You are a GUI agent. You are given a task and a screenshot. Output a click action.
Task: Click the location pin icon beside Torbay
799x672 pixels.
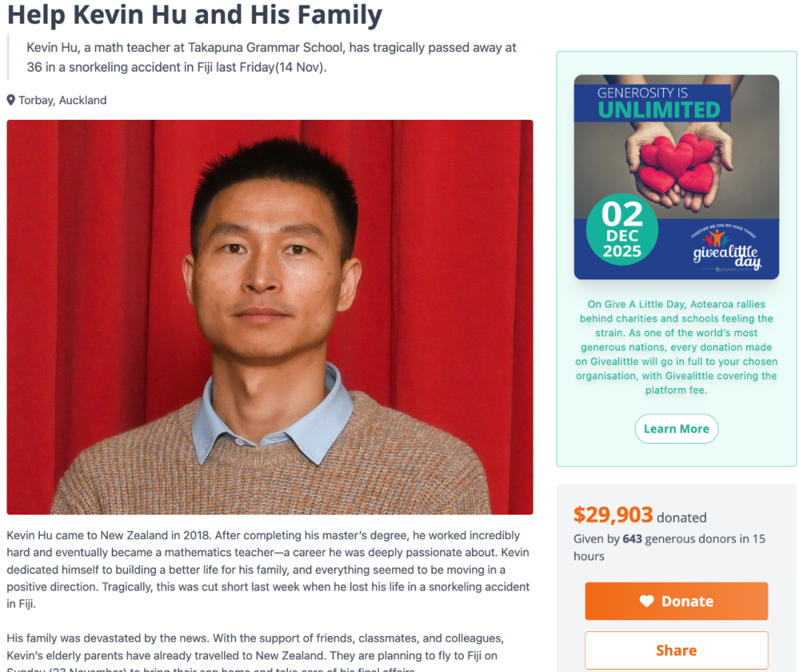11,100
